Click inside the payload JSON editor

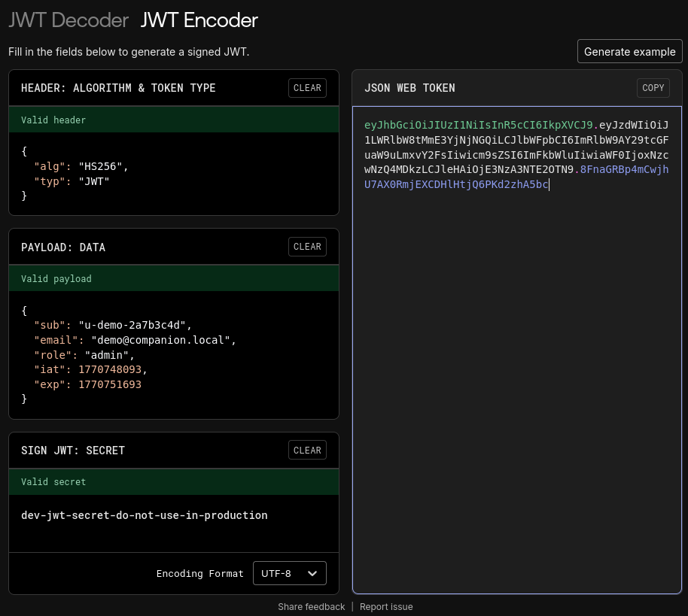tap(174, 355)
